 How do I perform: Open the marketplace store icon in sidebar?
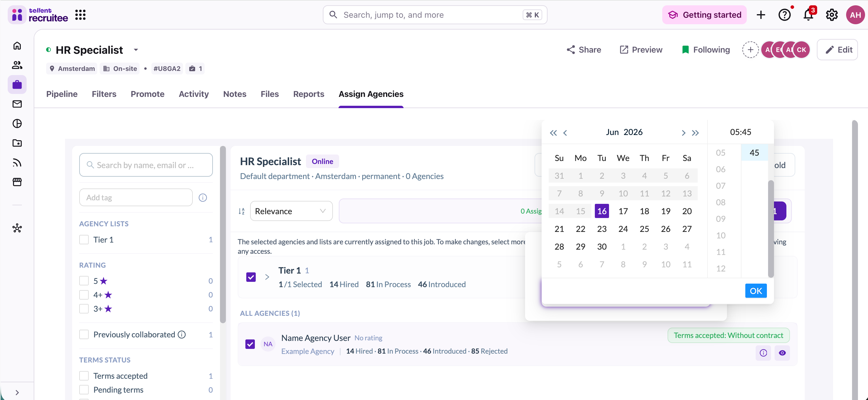click(x=17, y=182)
